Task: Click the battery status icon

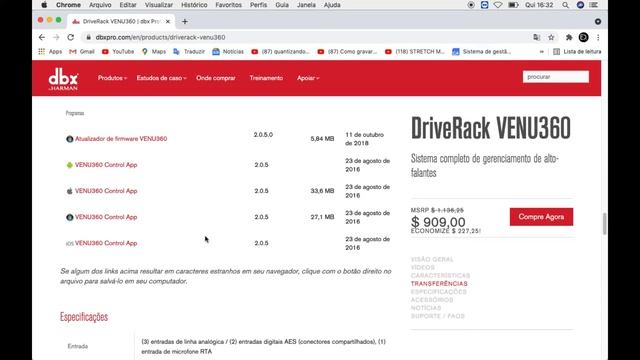Action: tap(513, 5)
